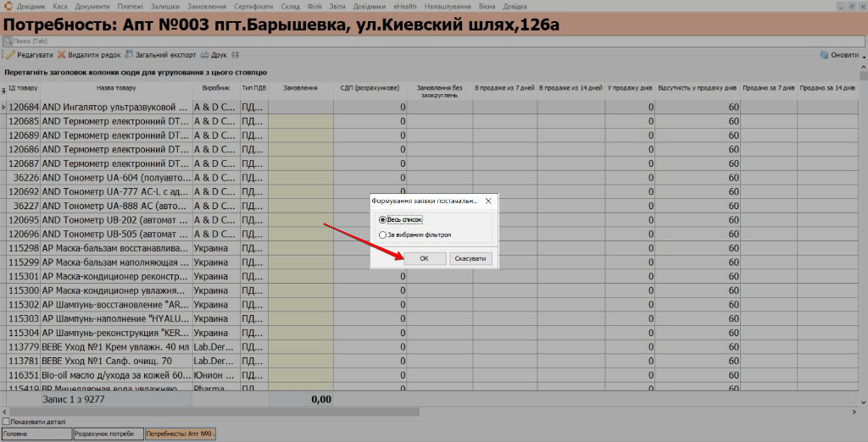The width and height of the screenshot is (868, 442).
Task: Open the Документи menu
Action: click(92, 6)
